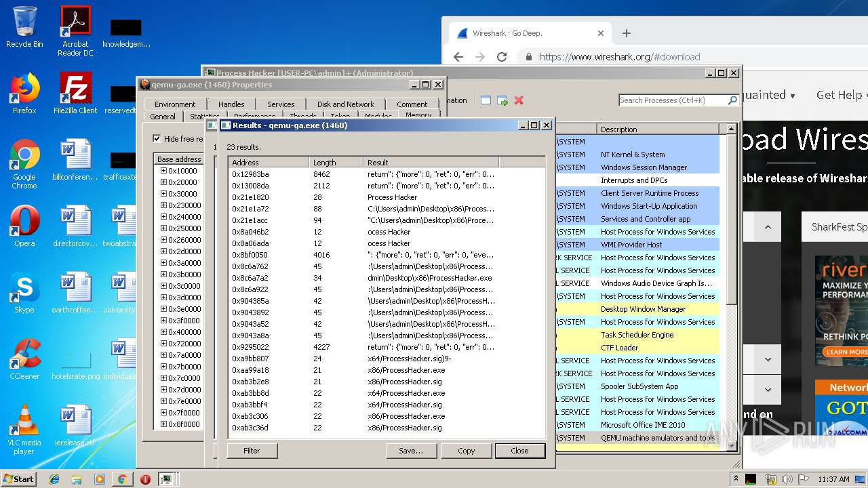
Task: Open Opera desktop shortcut
Action: point(24,226)
